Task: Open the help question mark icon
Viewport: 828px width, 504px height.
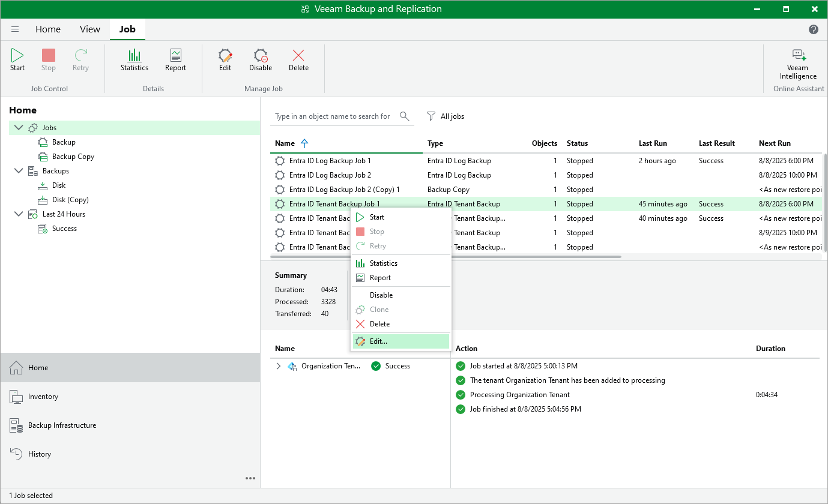Action: tap(814, 29)
